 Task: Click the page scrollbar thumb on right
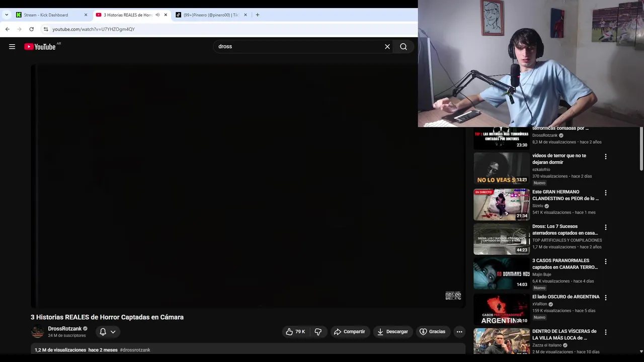641,149
